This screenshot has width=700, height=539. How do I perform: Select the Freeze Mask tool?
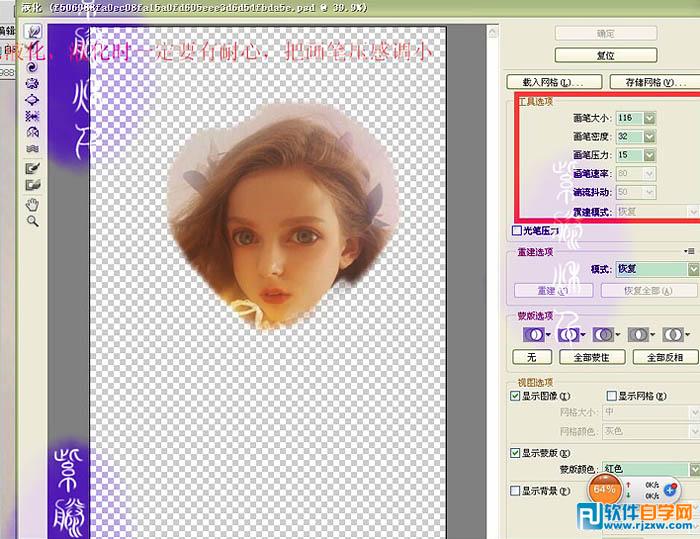pyautogui.click(x=33, y=168)
